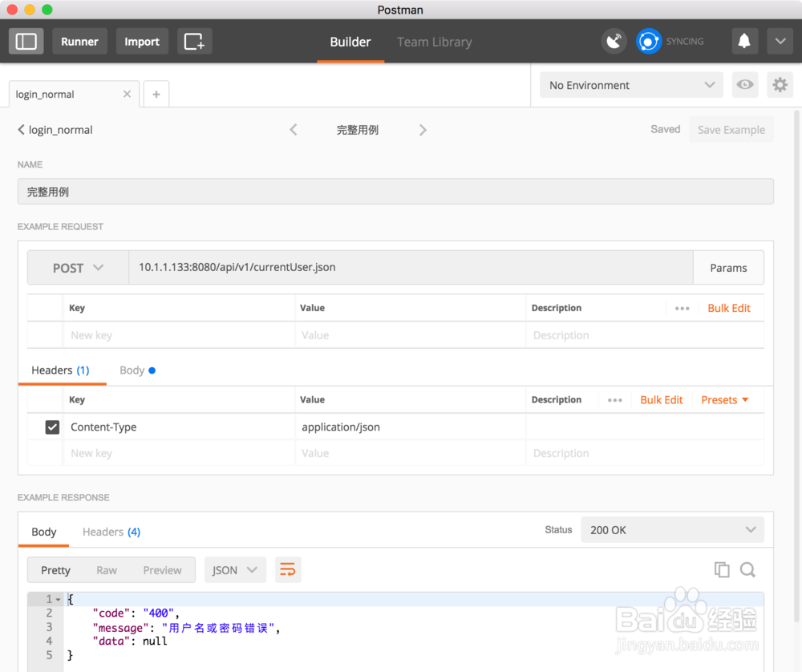
Task: Open the settings gear icon
Action: 780,85
